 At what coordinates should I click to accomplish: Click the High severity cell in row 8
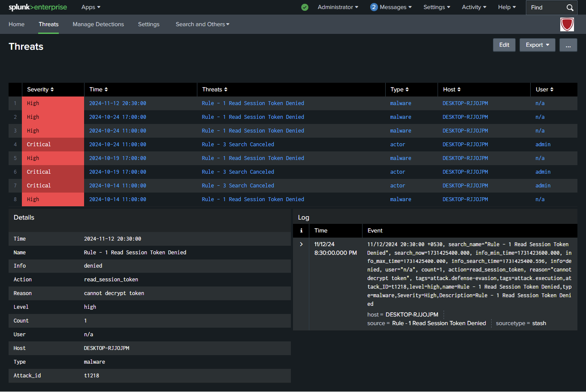point(53,199)
